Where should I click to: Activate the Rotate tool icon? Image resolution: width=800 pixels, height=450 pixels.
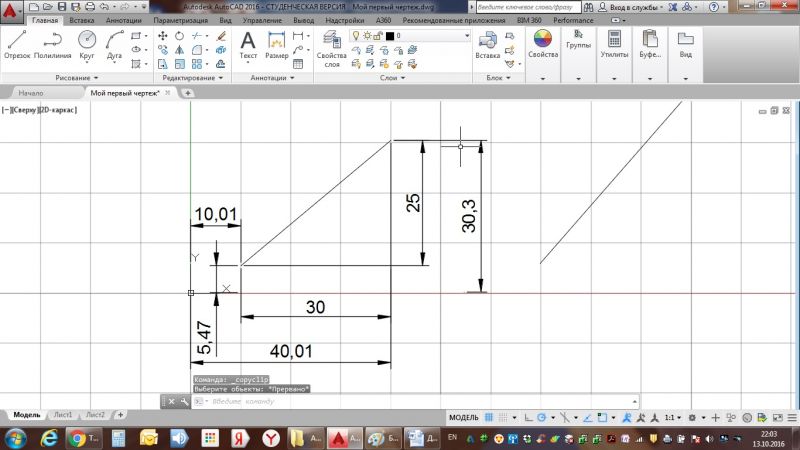point(180,36)
